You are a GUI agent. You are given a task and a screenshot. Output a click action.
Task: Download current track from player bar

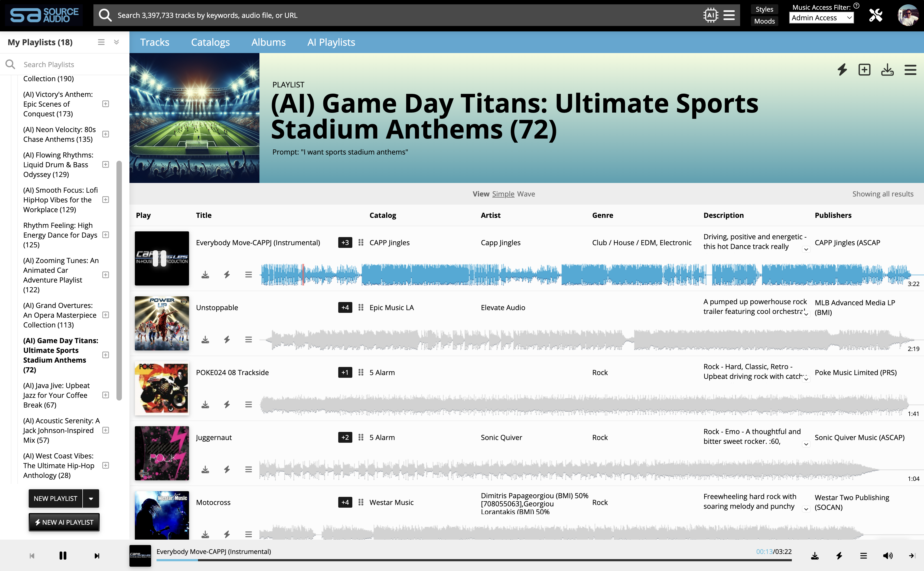[815, 556]
